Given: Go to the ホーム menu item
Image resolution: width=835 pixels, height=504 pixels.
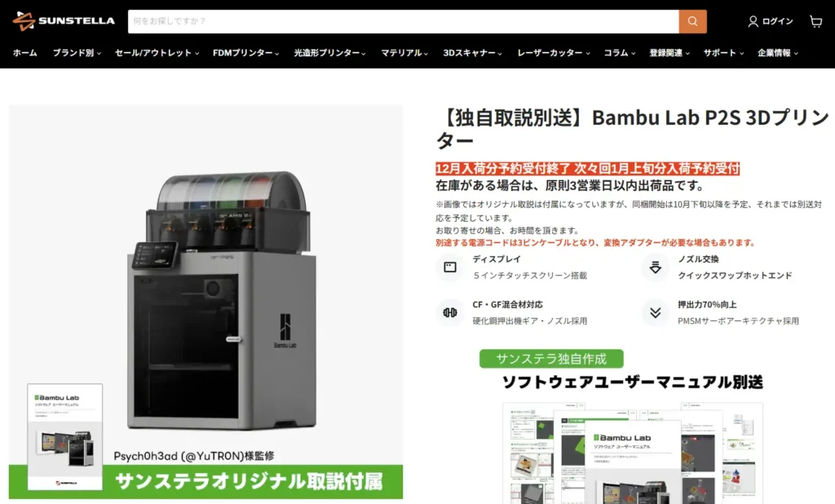Looking at the screenshot, I should tap(25, 53).
